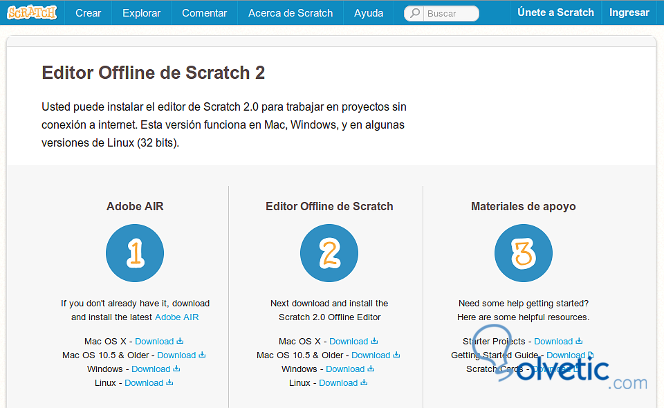Click the blue number 3 support materials circle
This screenshot has width=664, height=408.
523,253
